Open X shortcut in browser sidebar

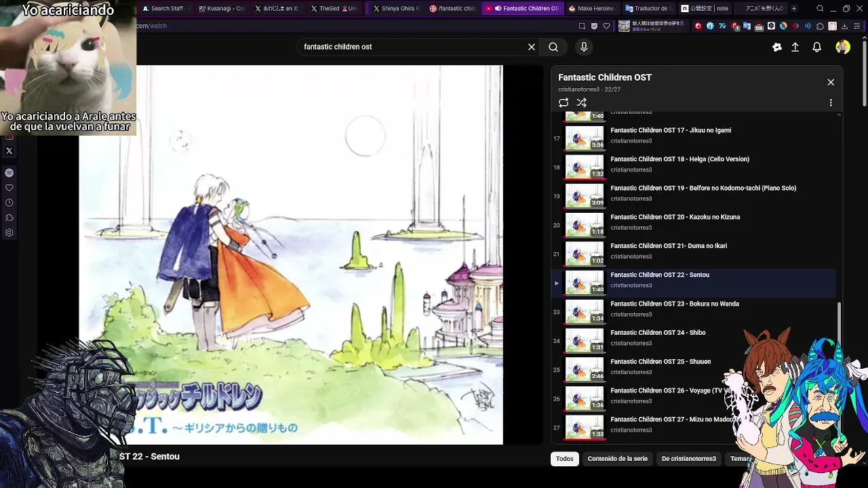(x=9, y=151)
